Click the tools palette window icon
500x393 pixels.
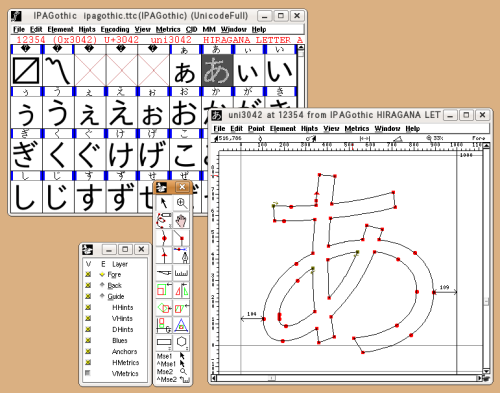click(162, 187)
